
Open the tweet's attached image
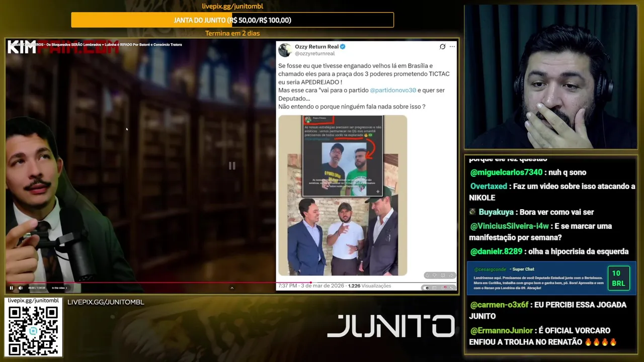click(343, 195)
